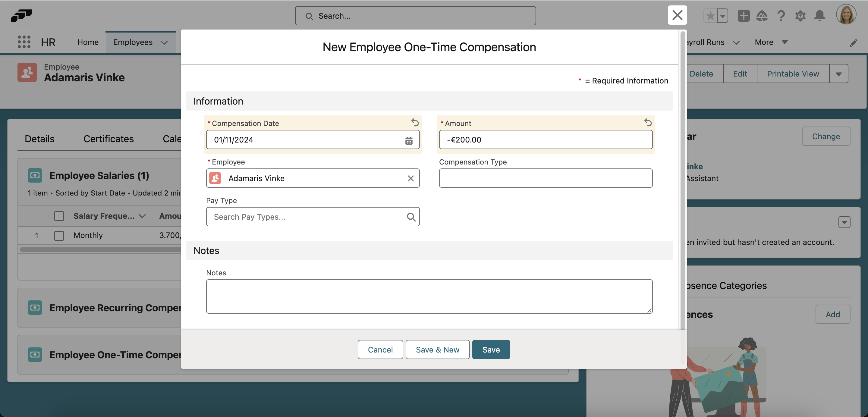
Task: Switch to the Certificates tab
Action: click(x=108, y=139)
